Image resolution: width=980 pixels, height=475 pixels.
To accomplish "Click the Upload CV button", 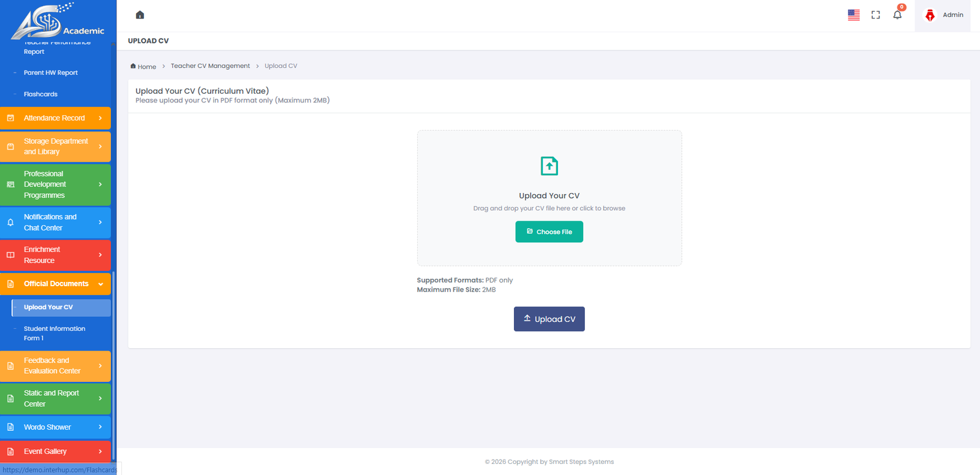I will tap(549, 319).
